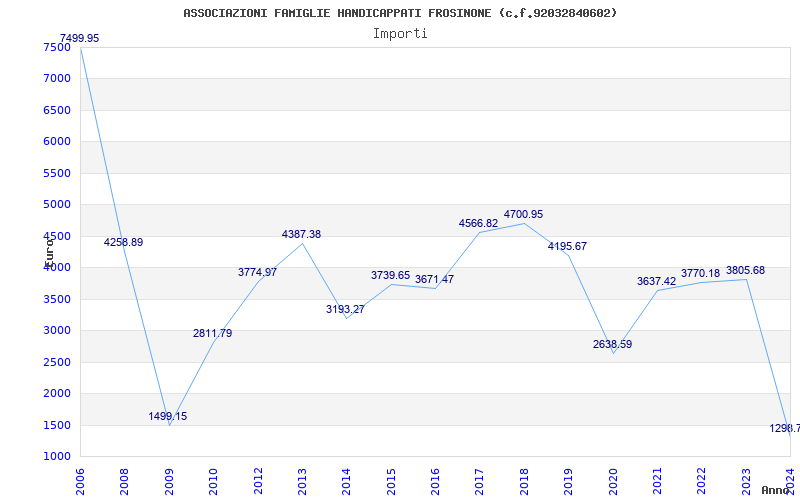Screen dimensions: 800x500
Task: Click the data label 4195.67
Action: [x=567, y=246]
